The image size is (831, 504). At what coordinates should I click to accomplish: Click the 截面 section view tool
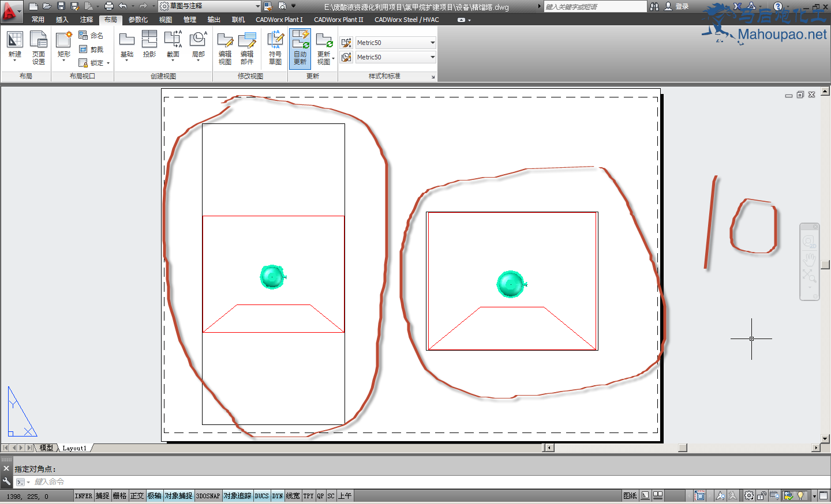coord(173,47)
